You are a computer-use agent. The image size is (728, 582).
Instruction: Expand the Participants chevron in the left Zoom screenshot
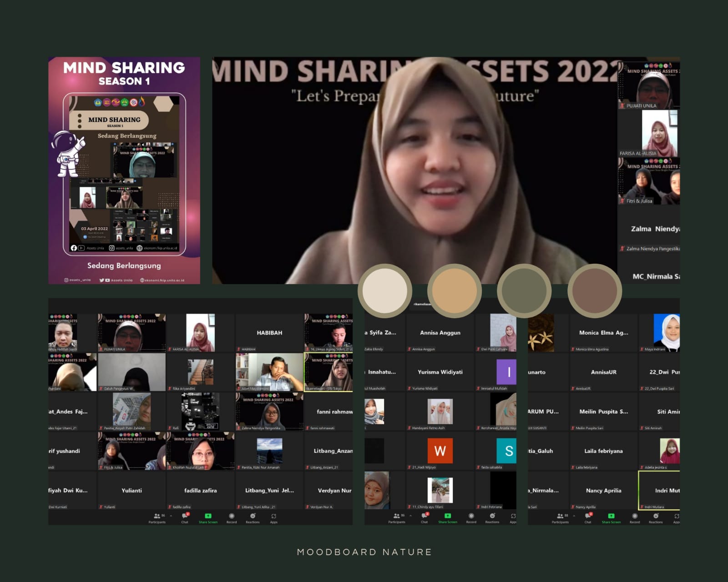[171, 516]
